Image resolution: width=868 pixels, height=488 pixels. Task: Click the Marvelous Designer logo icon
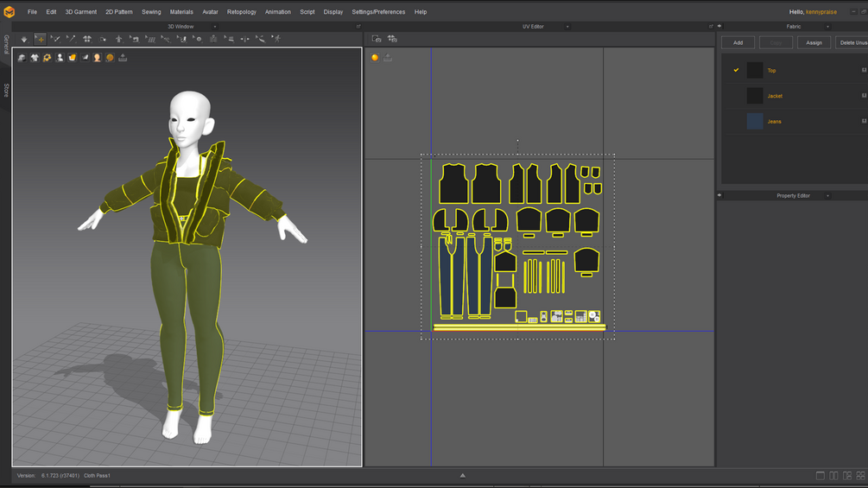10,12
